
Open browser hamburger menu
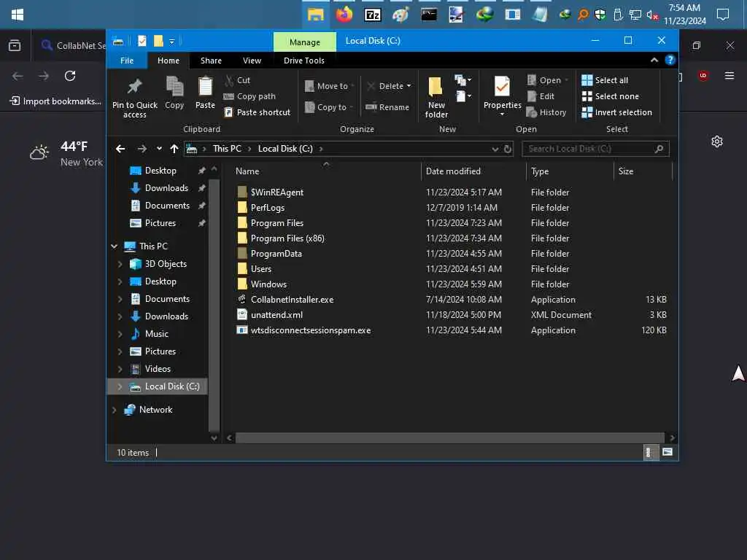(729, 76)
